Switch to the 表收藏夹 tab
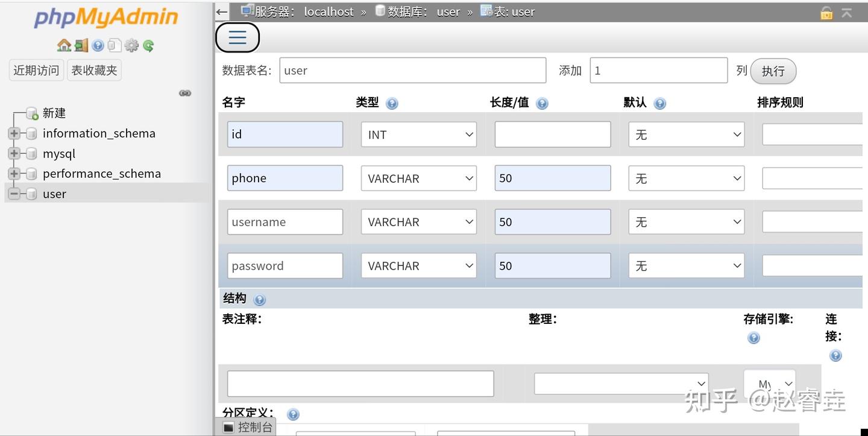The height and width of the screenshot is (436, 868). (x=94, y=69)
